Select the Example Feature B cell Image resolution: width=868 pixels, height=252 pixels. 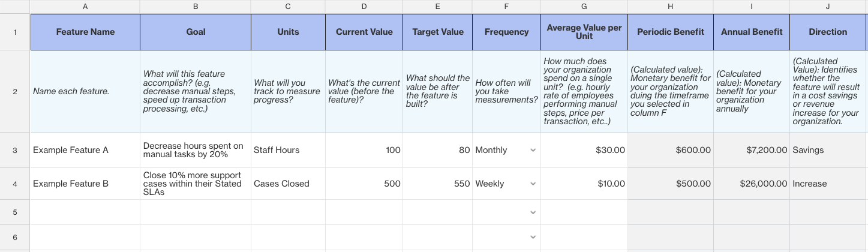[x=85, y=184]
